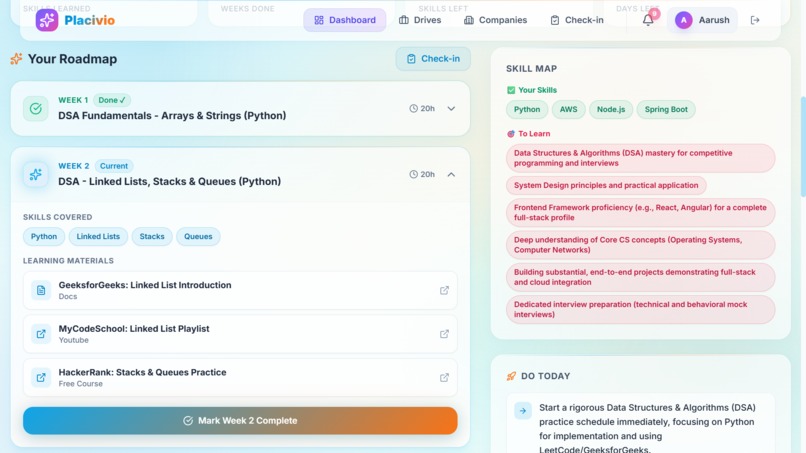Click the logout icon beside Aarush

755,20
